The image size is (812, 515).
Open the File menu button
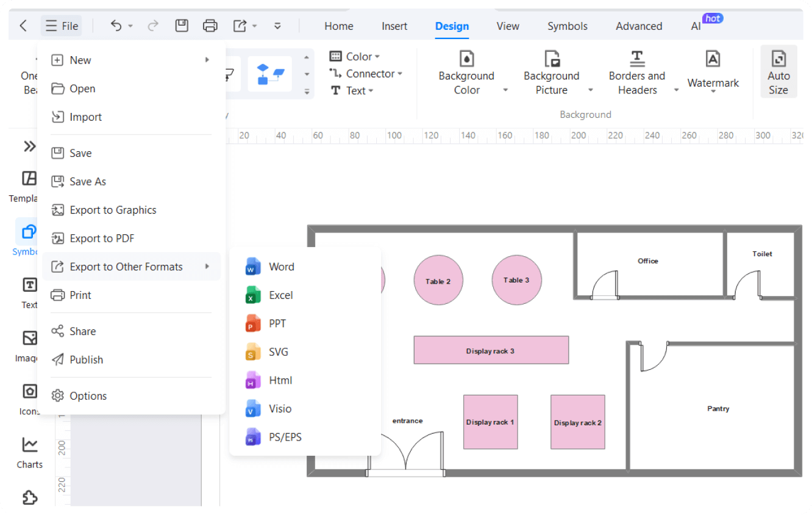pyautogui.click(x=62, y=26)
